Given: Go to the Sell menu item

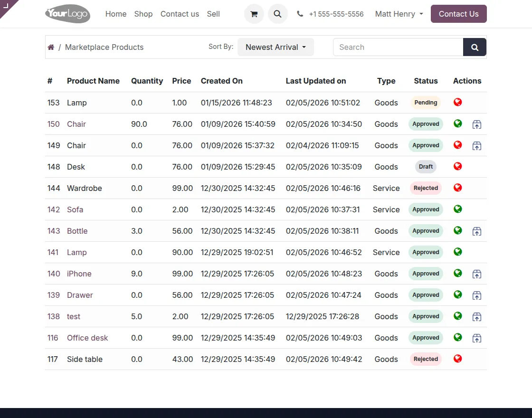Looking at the screenshot, I should (213, 14).
